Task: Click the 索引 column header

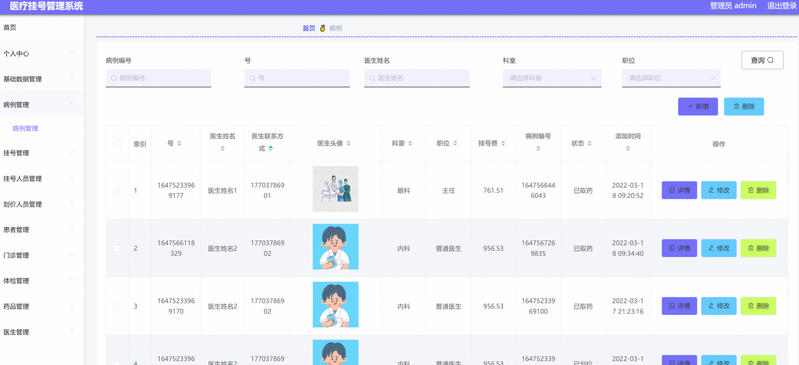Action: [140, 144]
